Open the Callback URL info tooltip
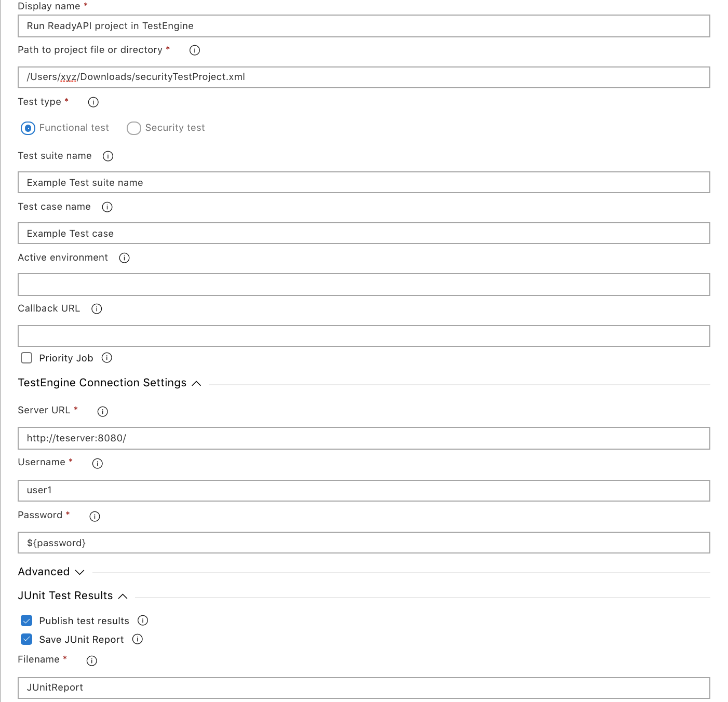 (97, 309)
